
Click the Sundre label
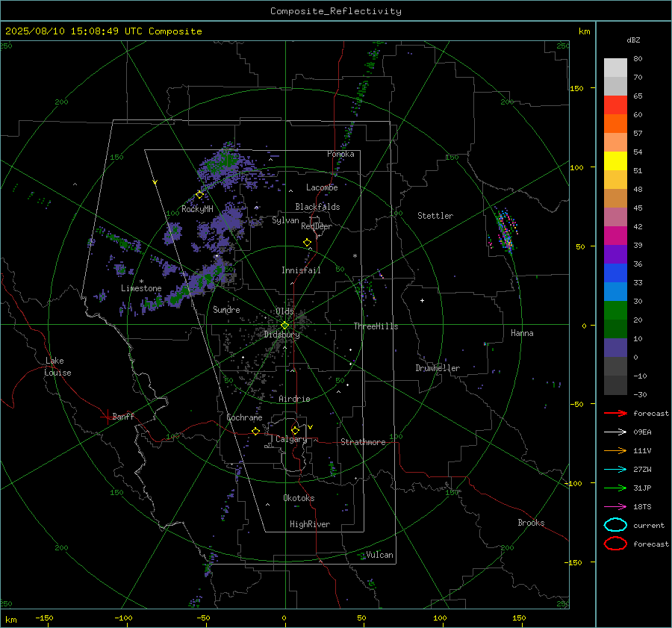point(226,309)
